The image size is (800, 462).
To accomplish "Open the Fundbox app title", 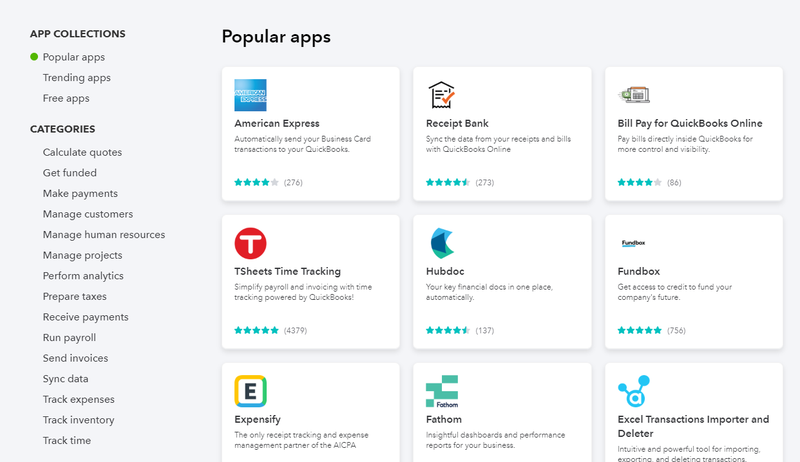I will (x=639, y=271).
